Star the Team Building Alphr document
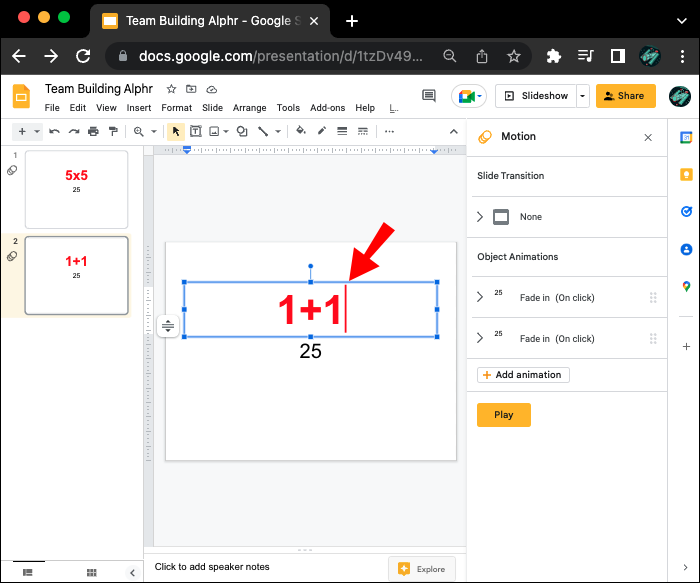 tap(171, 89)
